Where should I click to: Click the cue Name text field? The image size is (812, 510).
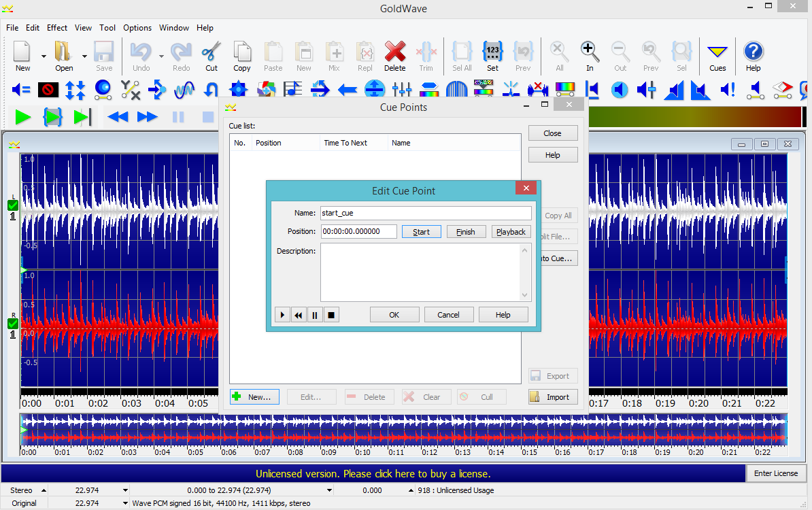[x=426, y=214]
